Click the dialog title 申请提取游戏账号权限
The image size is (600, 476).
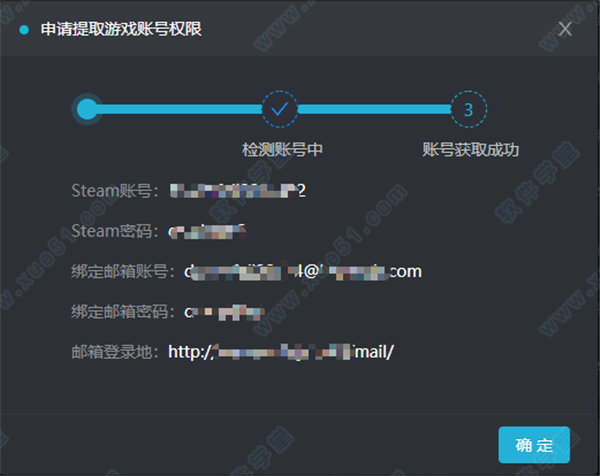coord(121,29)
